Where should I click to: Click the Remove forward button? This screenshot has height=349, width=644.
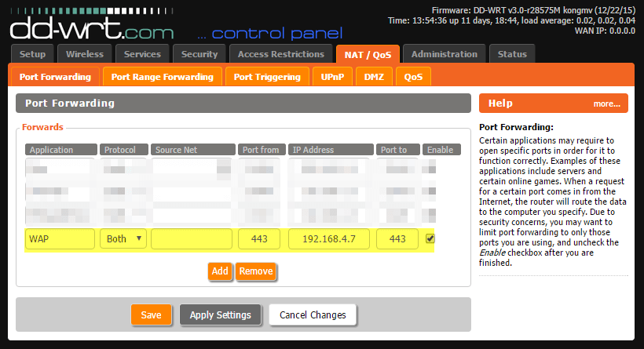255,271
